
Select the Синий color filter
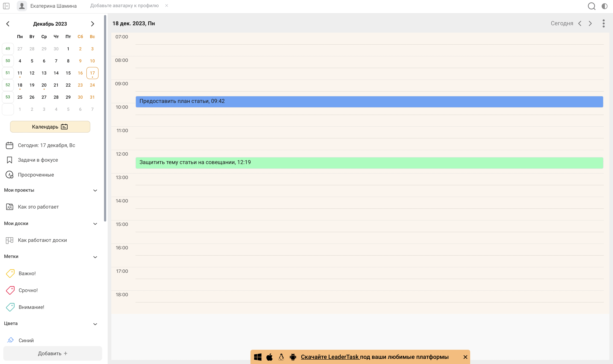26,340
